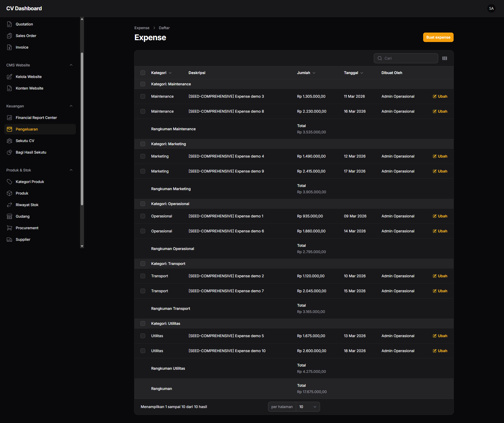The width and height of the screenshot is (504, 423).
Task: Sort by the Jumlah column chevron
Action: tap(314, 73)
